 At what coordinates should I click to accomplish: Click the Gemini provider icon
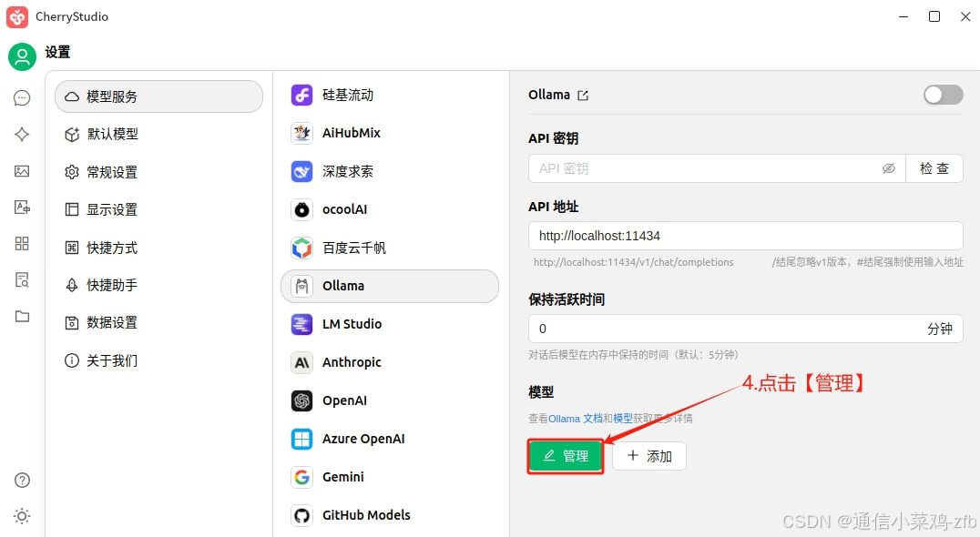pyautogui.click(x=301, y=477)
